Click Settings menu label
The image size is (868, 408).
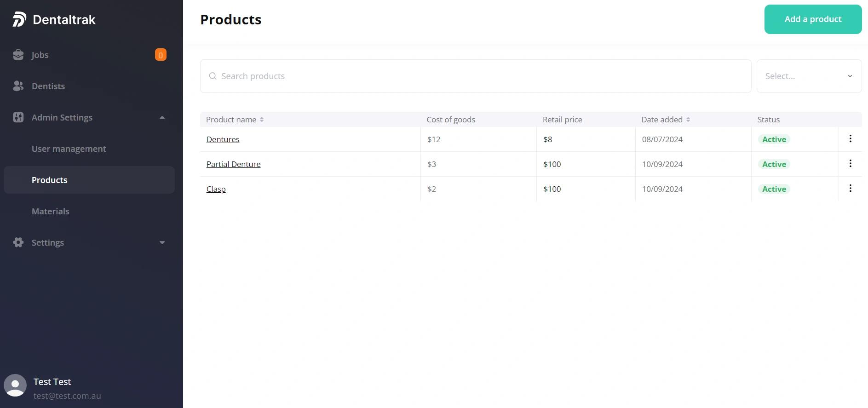coord(48,242)
